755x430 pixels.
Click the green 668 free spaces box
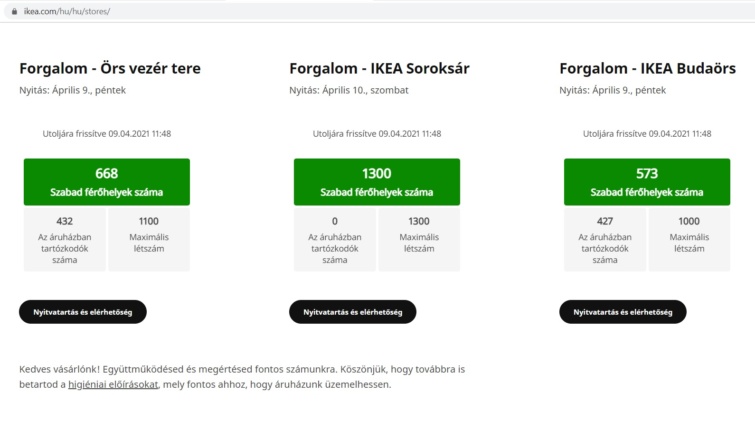pyautogui.click(x=107, y=182)
